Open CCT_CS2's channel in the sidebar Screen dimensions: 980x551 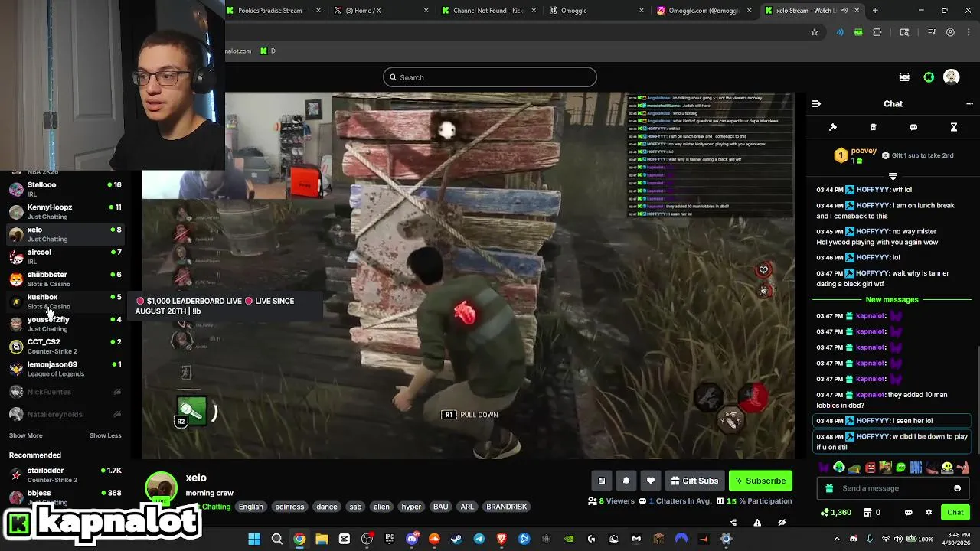tap(65, 346)
